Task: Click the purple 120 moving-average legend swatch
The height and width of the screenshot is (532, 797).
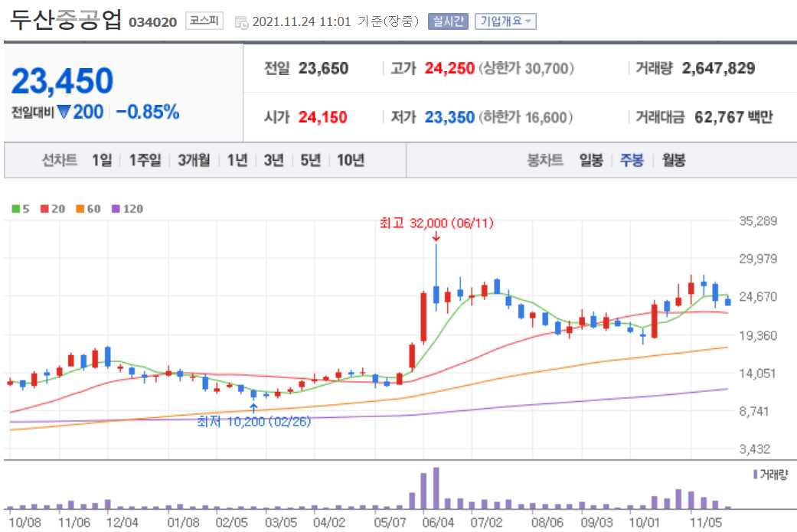Action: click(x=116, y=209)
